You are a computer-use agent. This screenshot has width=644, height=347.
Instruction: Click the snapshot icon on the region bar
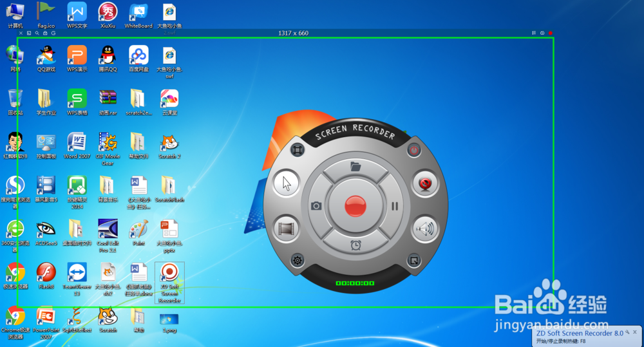[x=542, y=33]
